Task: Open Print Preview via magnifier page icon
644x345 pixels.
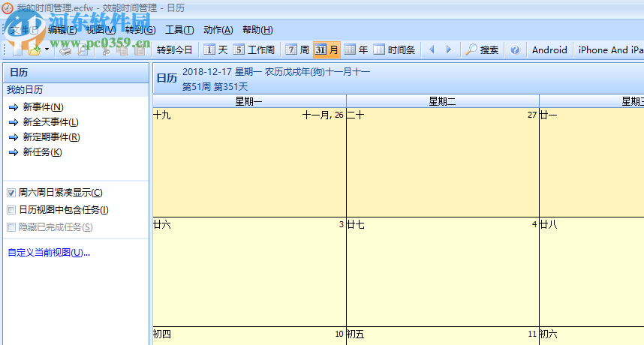Action: click(83, 50)
